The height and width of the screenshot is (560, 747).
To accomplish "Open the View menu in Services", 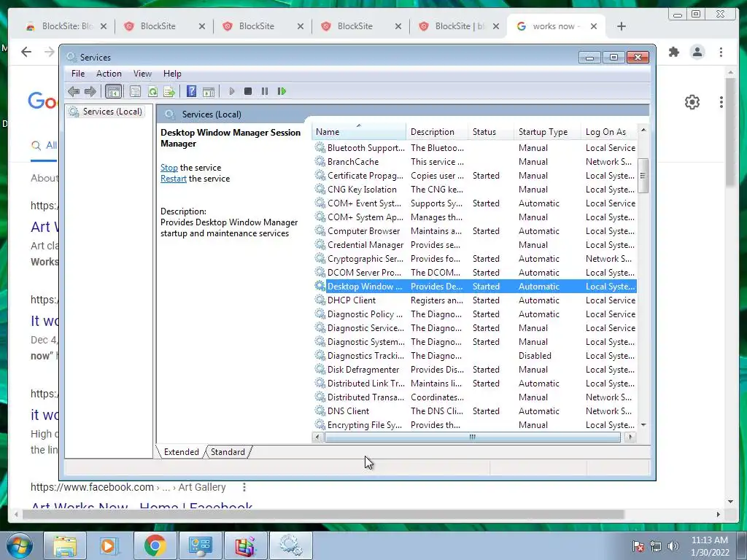I will (142, 74).
